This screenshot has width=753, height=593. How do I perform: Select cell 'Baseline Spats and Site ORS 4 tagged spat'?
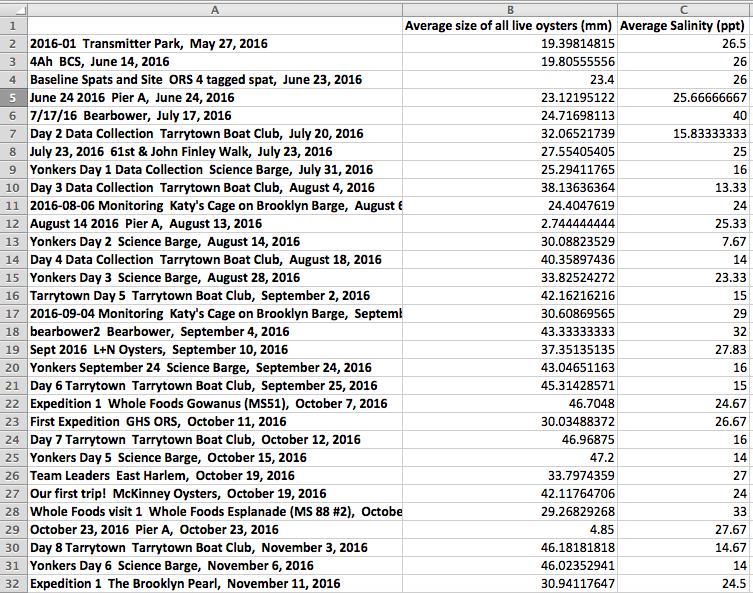[x=215, y=80]
